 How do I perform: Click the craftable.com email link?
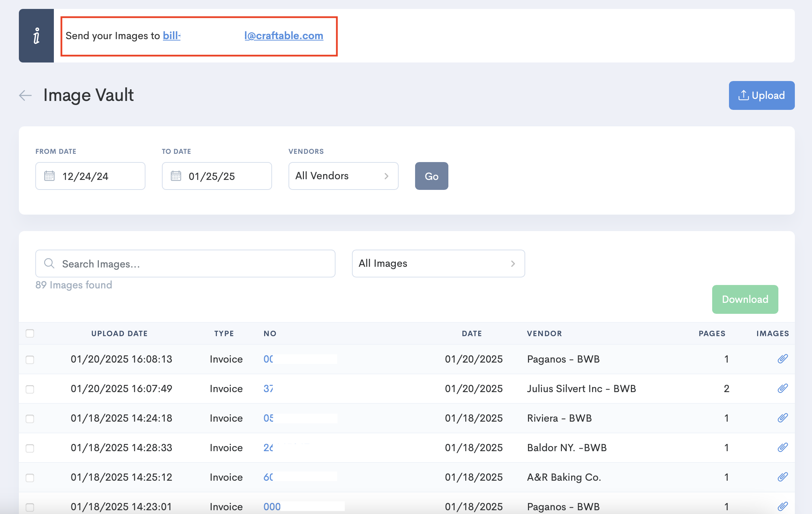coord(284,35)
